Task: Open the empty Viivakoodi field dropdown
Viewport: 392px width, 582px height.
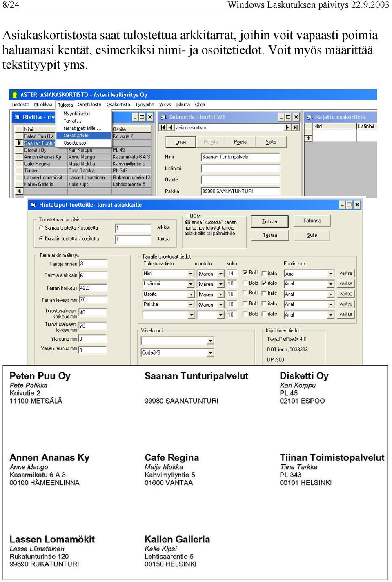Action: click(x=211, y=341)
